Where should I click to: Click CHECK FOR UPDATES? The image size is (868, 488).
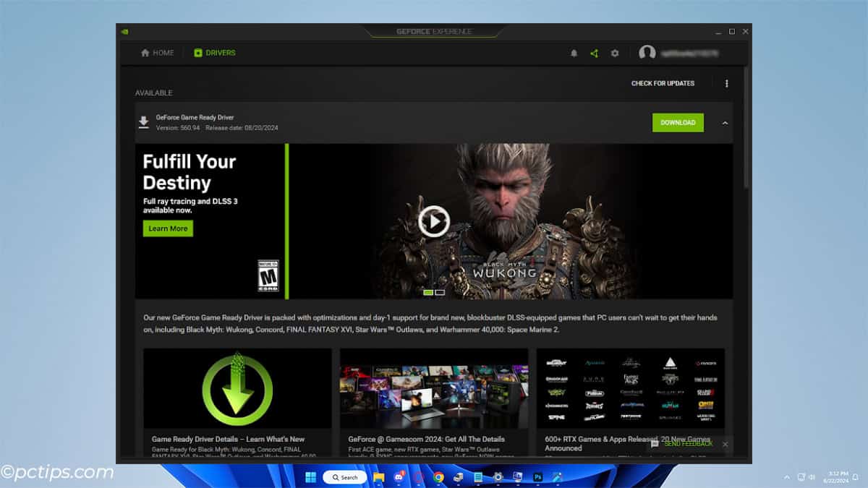[663, 83]
